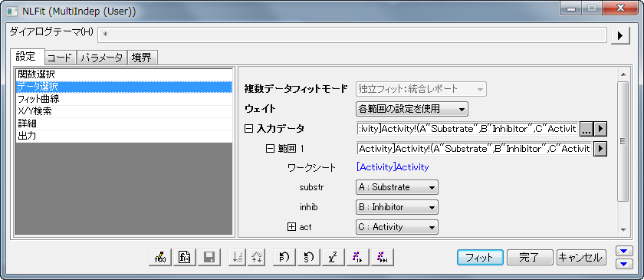644x280 pixels.
Task: Fit until converged with the fast-forward icon
Action: pos(383,258)
